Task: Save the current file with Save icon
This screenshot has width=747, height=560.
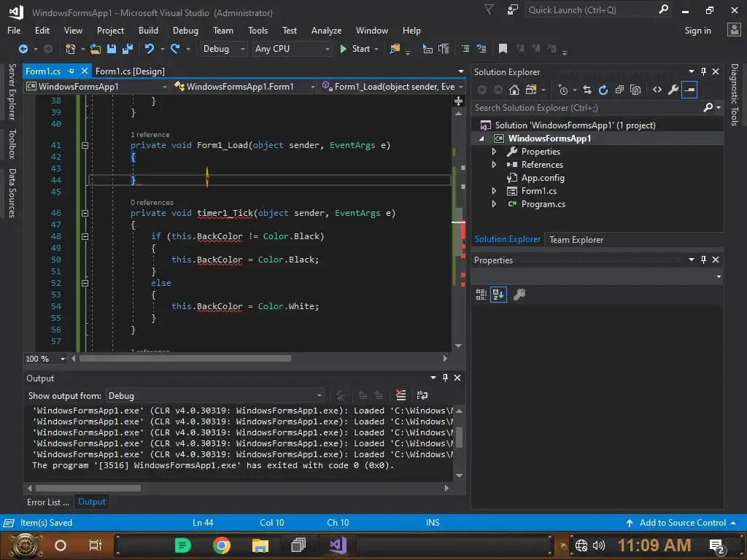Action: (x=112, y=49)
